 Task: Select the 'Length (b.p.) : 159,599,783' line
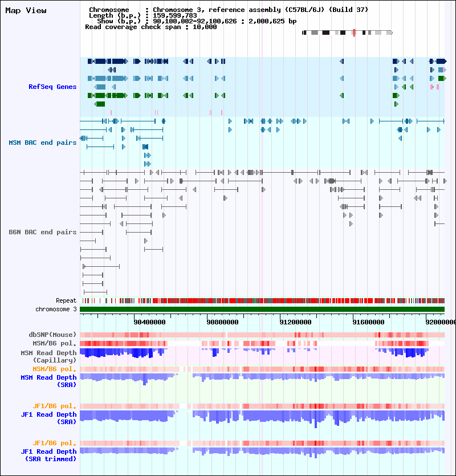click(x=142, y=15)
